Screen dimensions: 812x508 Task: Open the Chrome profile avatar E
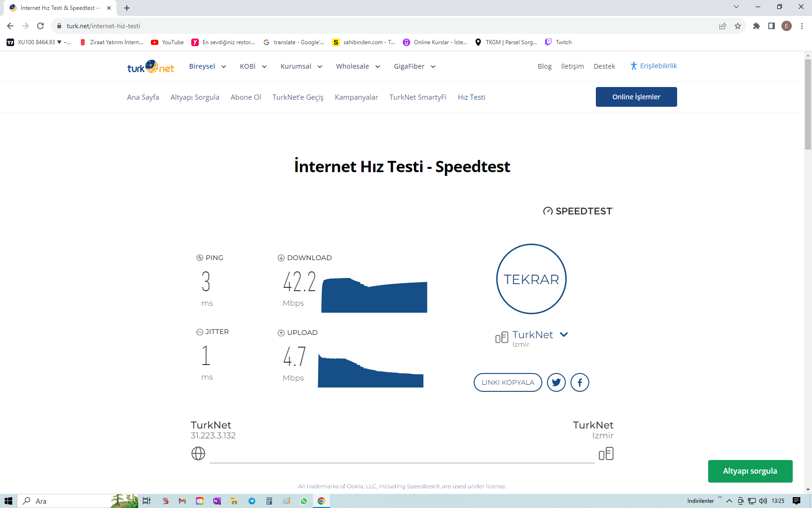click(x=787, y=26)
